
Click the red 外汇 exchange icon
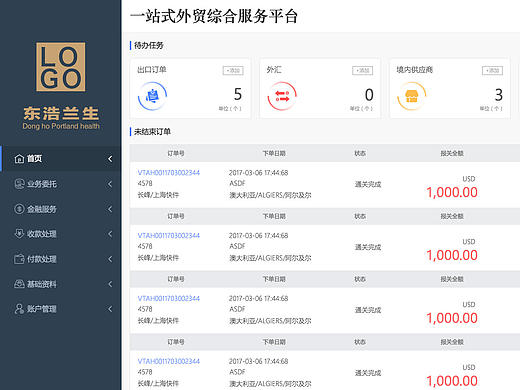pos(282,96)
